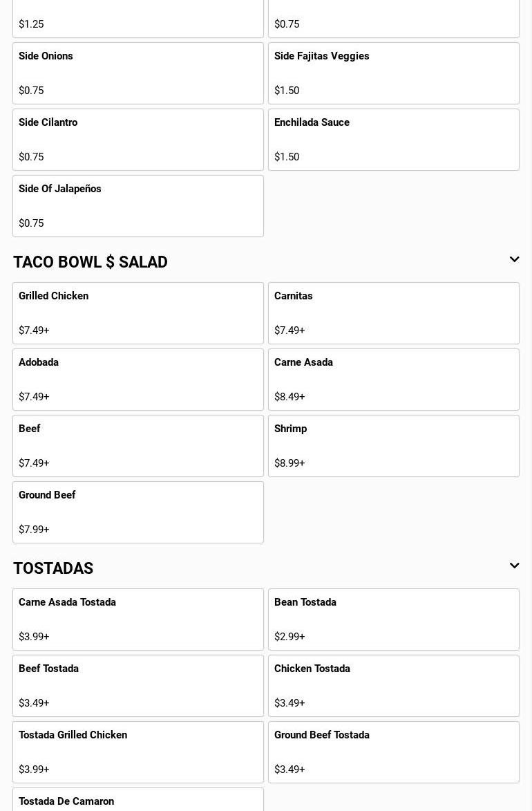
Task: Collapse the TOSTADAS section chevron
Action: [514, 566]
